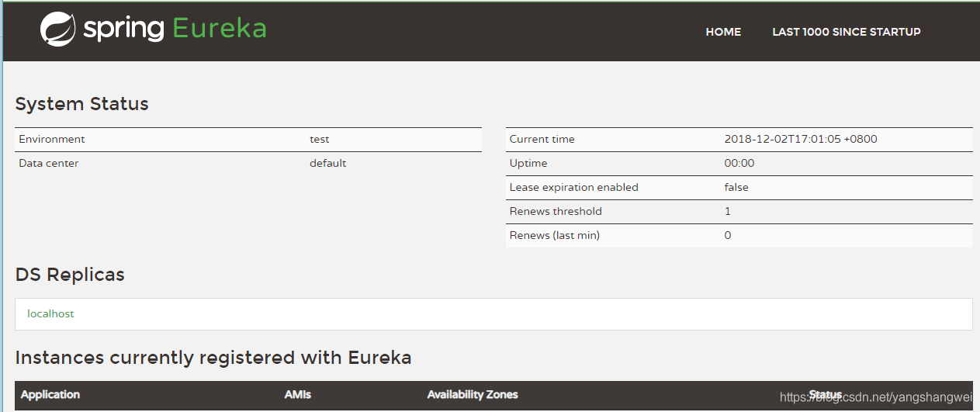The width and height of the screenshot is (980, 412).
Task: Click the spring Eureka brand title
Action: pyautogui.click(x=175, y=29)
